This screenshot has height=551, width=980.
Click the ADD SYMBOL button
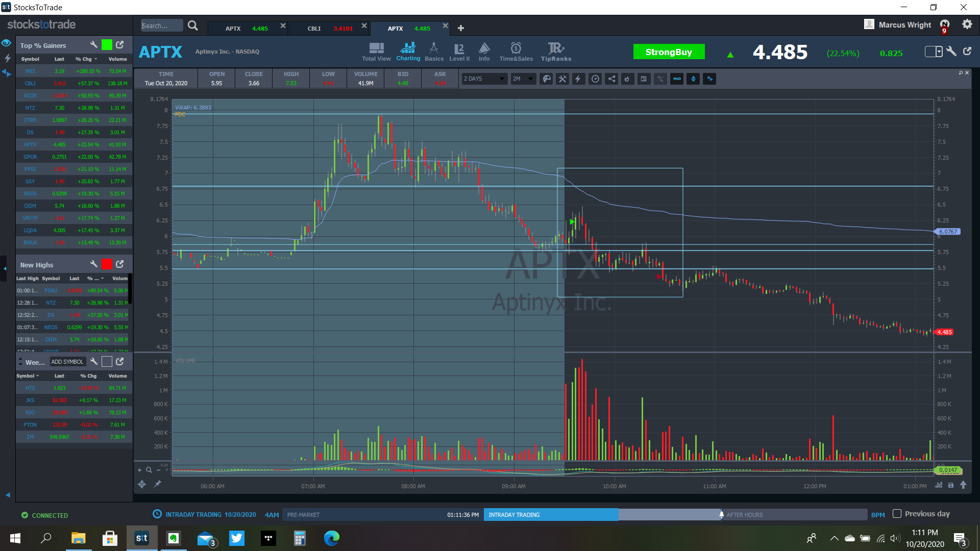coord(67,362)
